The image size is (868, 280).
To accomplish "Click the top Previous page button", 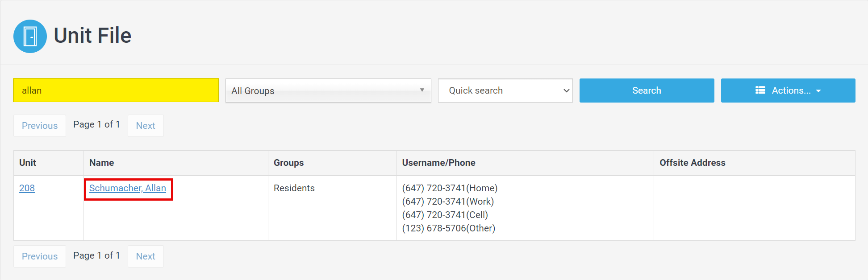I will (x=40, y=126).
